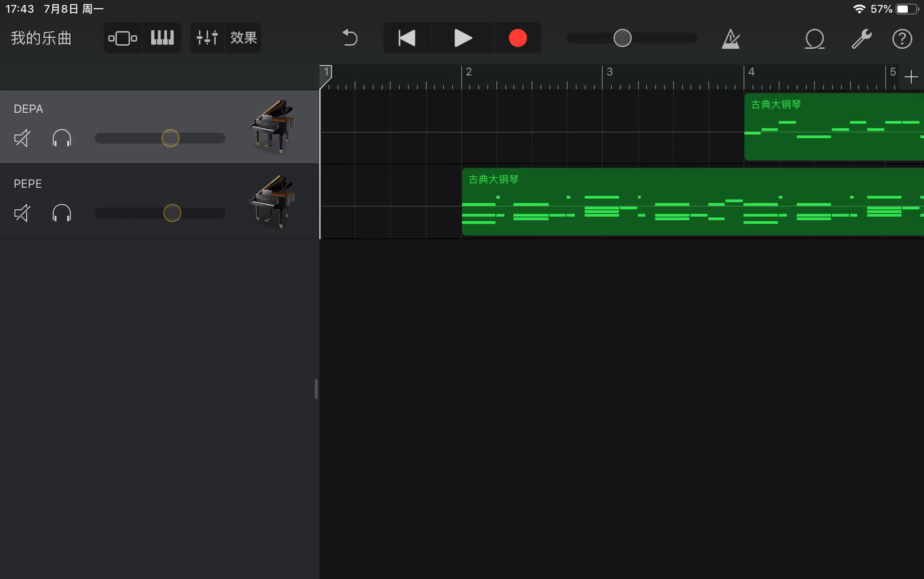Select DEPA grand piano instrument icon
Screen dimensions: 924x579
[x=273, y=126]
